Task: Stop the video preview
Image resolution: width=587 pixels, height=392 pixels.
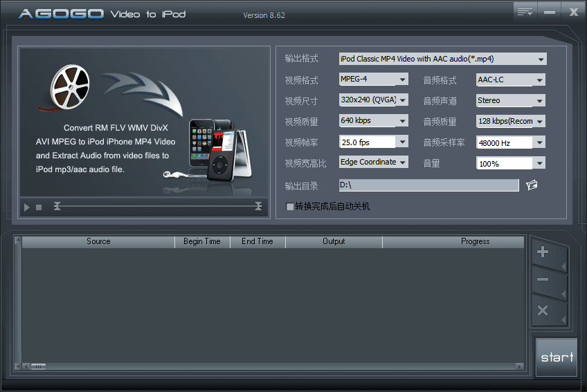Action: pyautogui.click(x=39, y=207)
